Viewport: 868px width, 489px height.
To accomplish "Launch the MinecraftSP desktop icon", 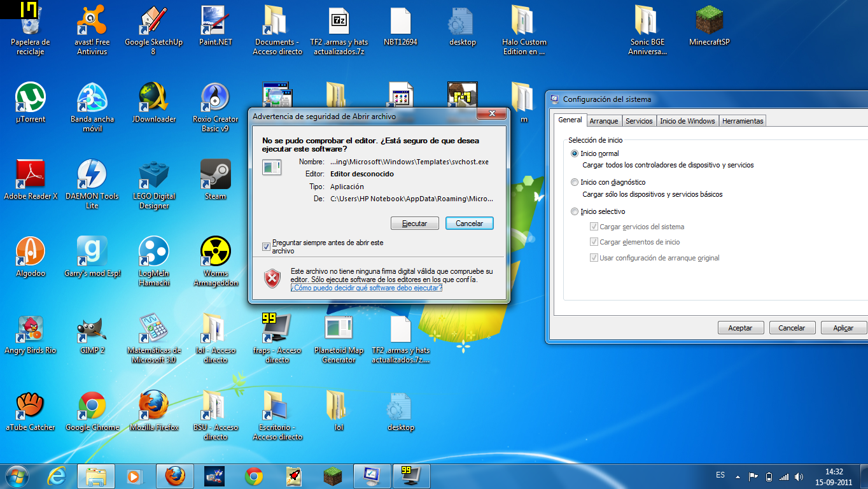I will (x=709, y=27).
